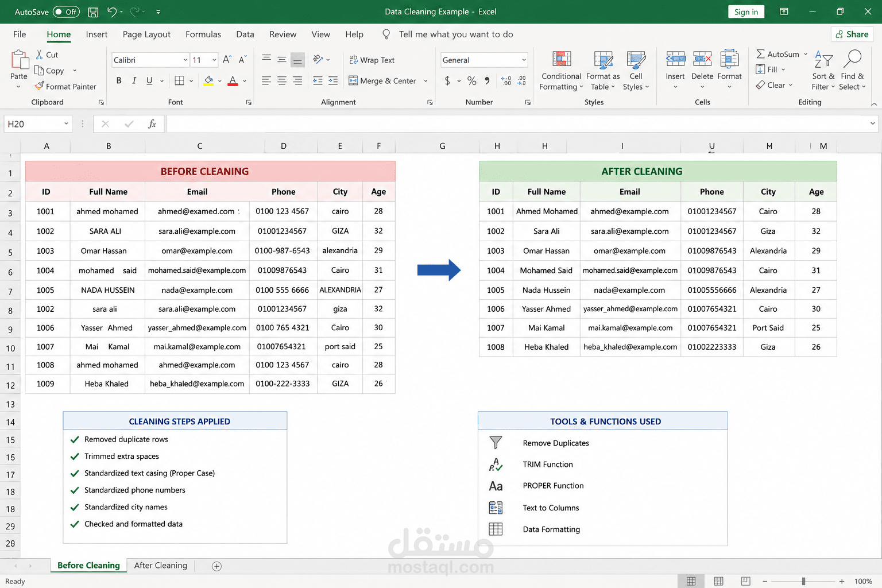Click the Increase Indent icon

pyautogui.click(x=333, y=81)
